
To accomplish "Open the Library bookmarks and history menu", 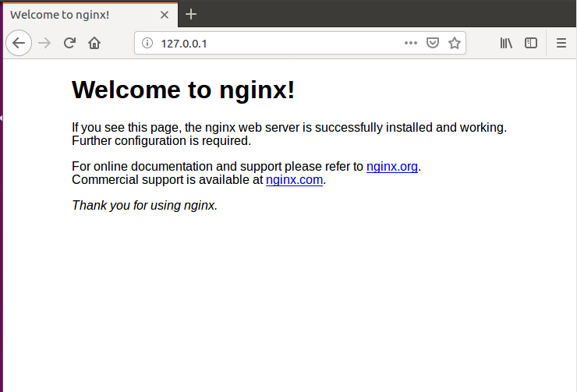I will 506,43.
